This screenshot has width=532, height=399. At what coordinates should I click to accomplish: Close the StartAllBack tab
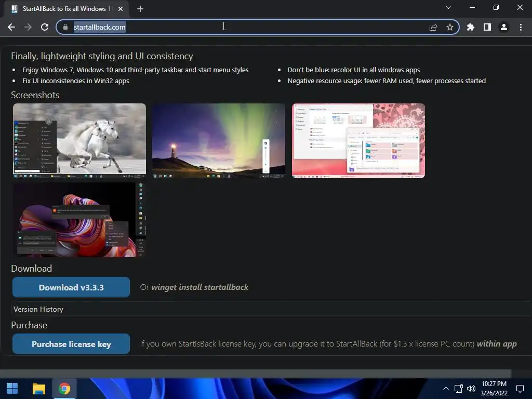121,9
